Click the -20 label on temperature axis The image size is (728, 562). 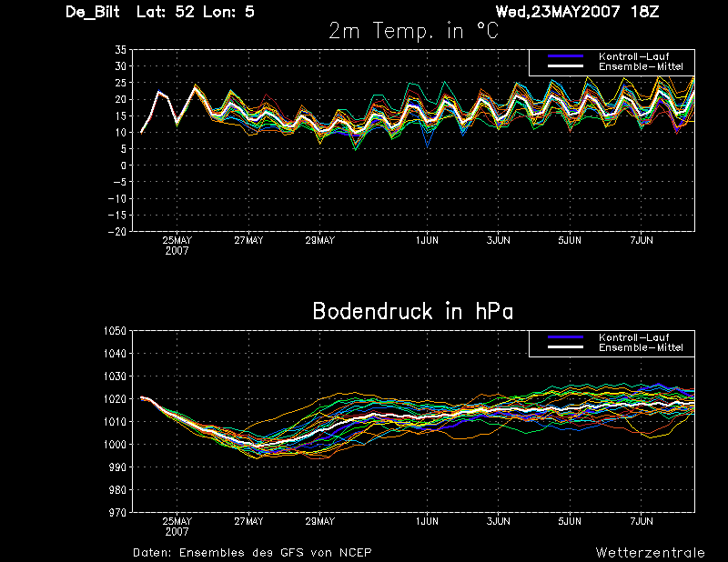pos(117,232)
